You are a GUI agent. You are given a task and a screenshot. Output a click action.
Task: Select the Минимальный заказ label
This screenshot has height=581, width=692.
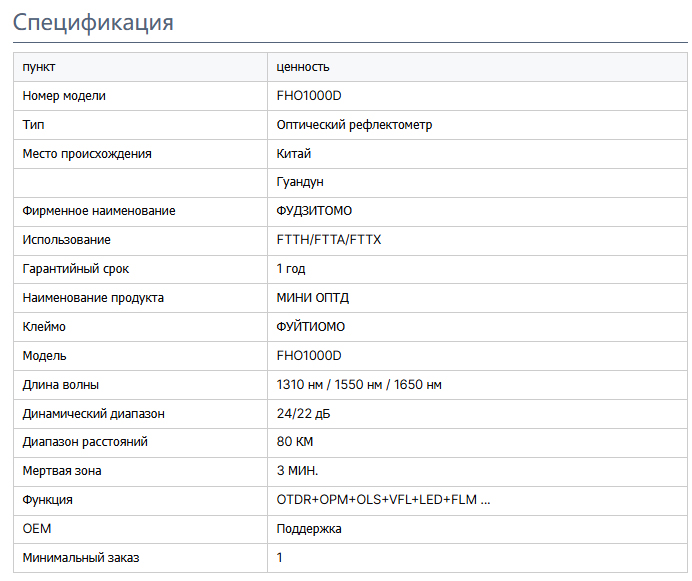coord(81,558)
